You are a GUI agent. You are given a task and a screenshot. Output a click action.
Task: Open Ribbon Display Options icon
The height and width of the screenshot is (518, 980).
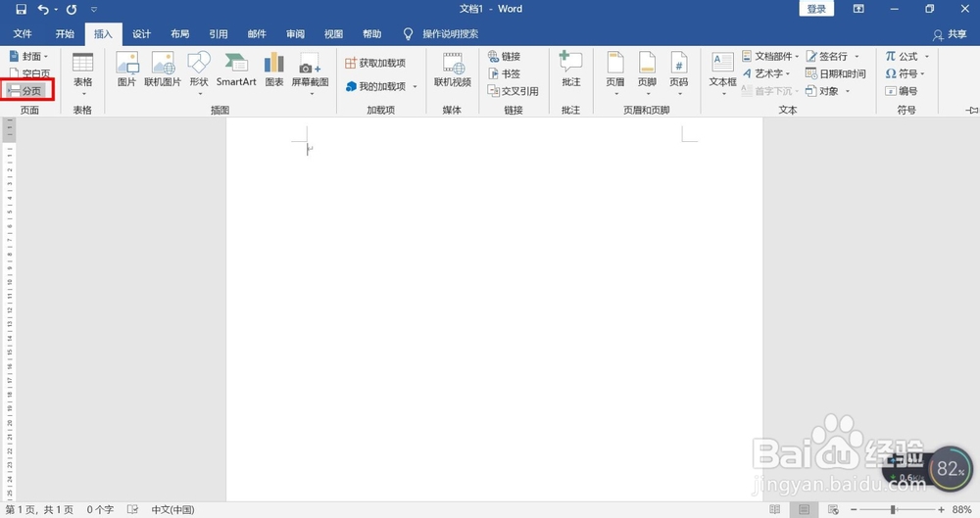(x=858, y=9)
